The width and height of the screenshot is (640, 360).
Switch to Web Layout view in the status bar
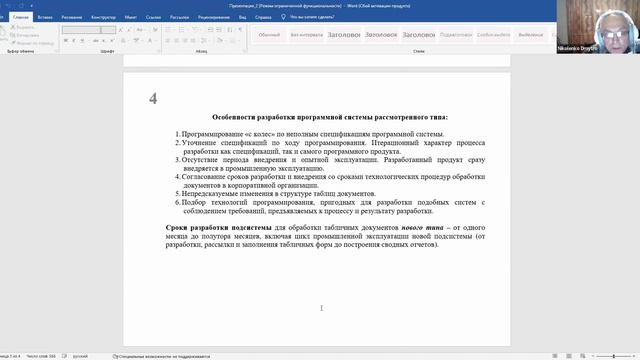582,356
